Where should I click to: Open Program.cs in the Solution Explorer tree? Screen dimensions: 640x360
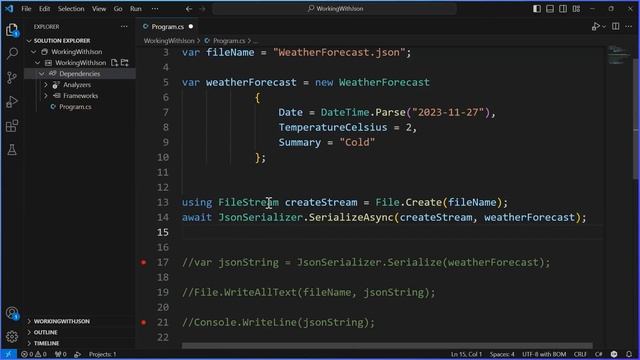tap(76, 107)
